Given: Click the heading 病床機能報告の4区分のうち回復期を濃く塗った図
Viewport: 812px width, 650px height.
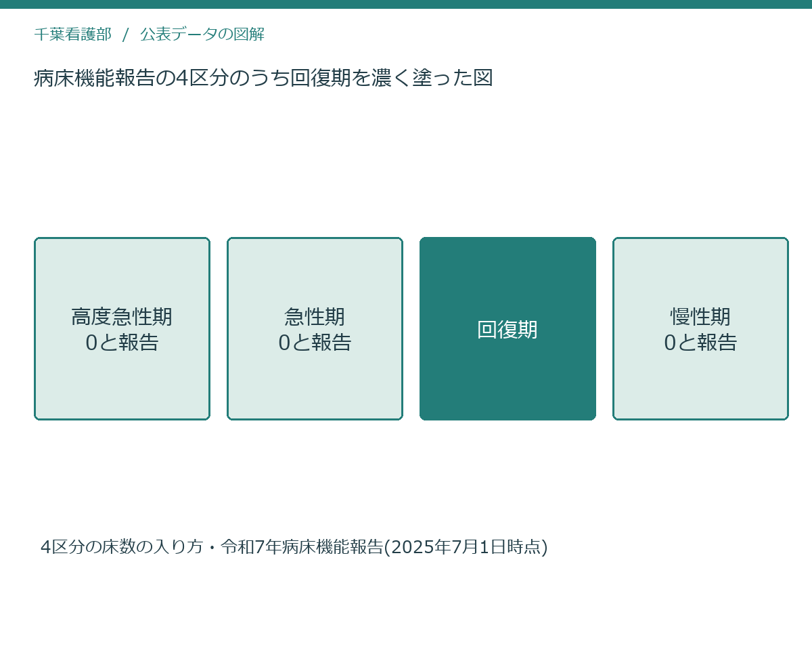Looking at the screenshot, I should pyautogui.click(x=263, y=78).
